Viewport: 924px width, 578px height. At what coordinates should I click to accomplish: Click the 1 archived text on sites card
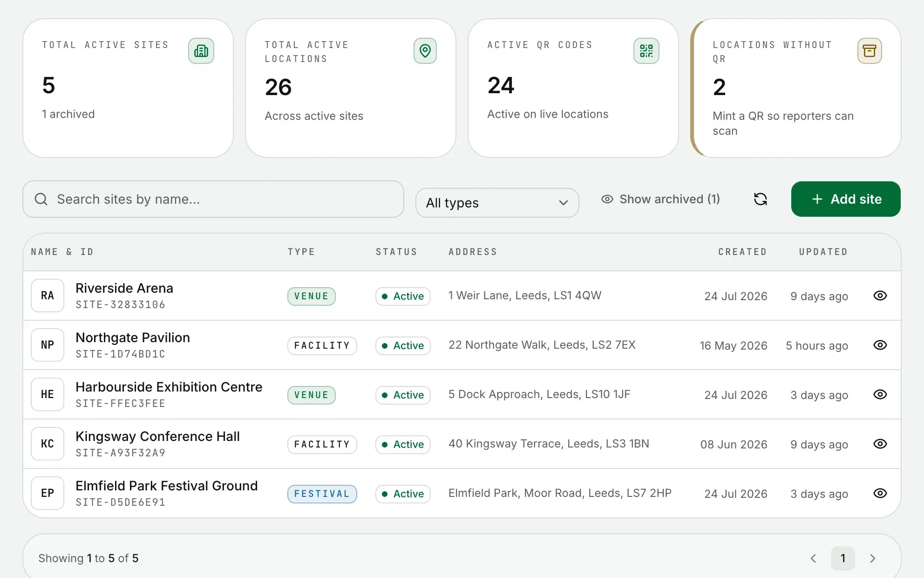[x=68, y=114]
